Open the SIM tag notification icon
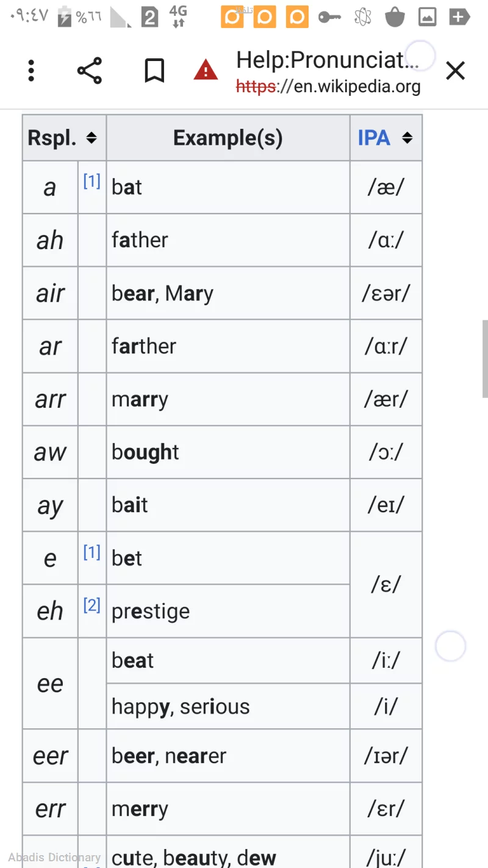 (x=150, y=16)
